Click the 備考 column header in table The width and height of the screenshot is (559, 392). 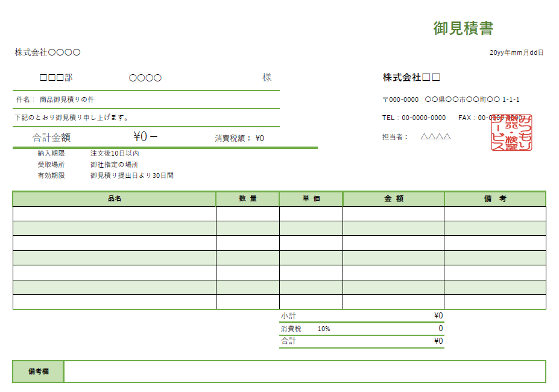pos(495,199)
